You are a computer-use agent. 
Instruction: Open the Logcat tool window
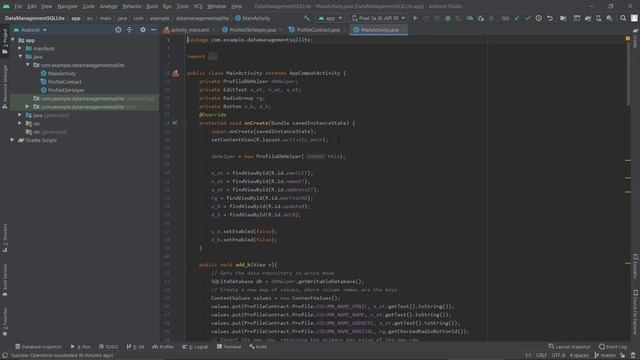[x=195, y=347]
